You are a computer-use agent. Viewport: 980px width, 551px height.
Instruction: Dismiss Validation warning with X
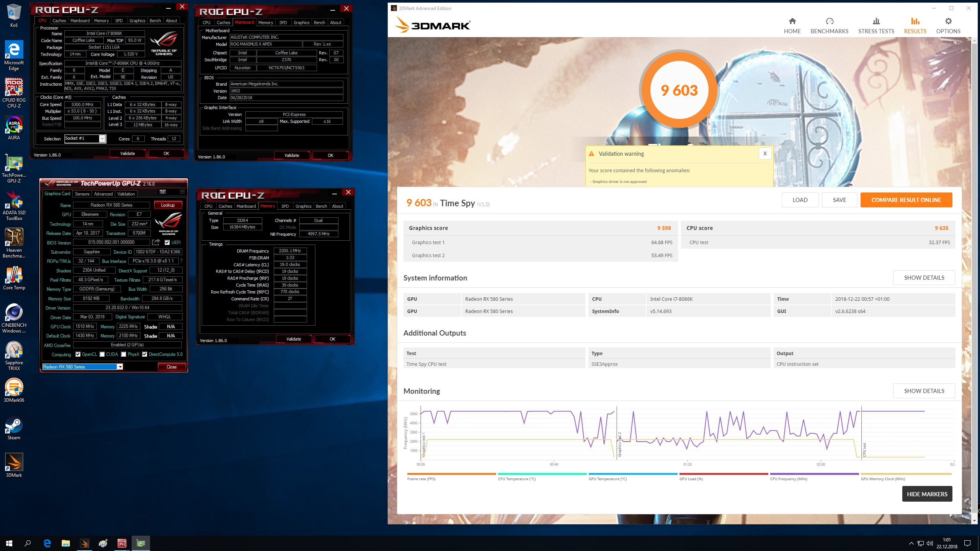point(765,153)
